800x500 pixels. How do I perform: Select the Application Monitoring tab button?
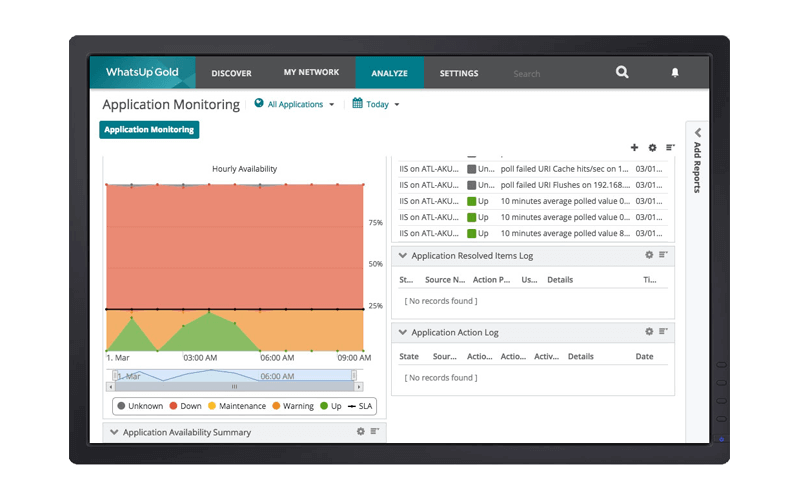click(149, 130)
